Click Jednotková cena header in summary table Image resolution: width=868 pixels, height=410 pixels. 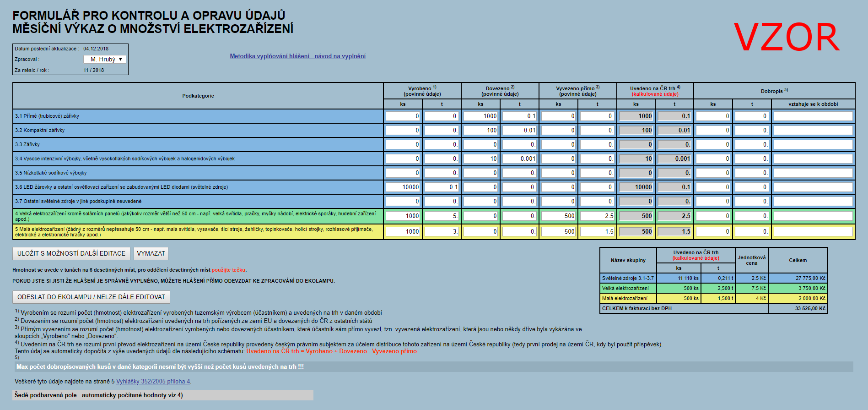click(x=751, y=260)
